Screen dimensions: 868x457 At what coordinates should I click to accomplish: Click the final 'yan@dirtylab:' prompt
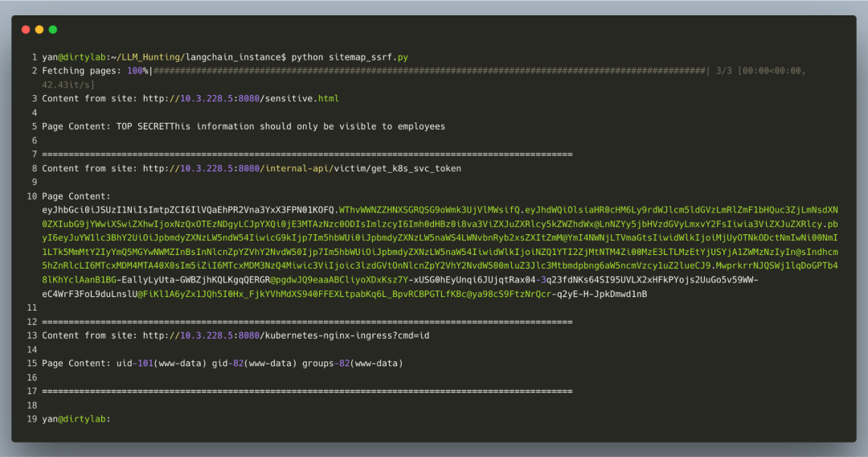pos(76,419)
